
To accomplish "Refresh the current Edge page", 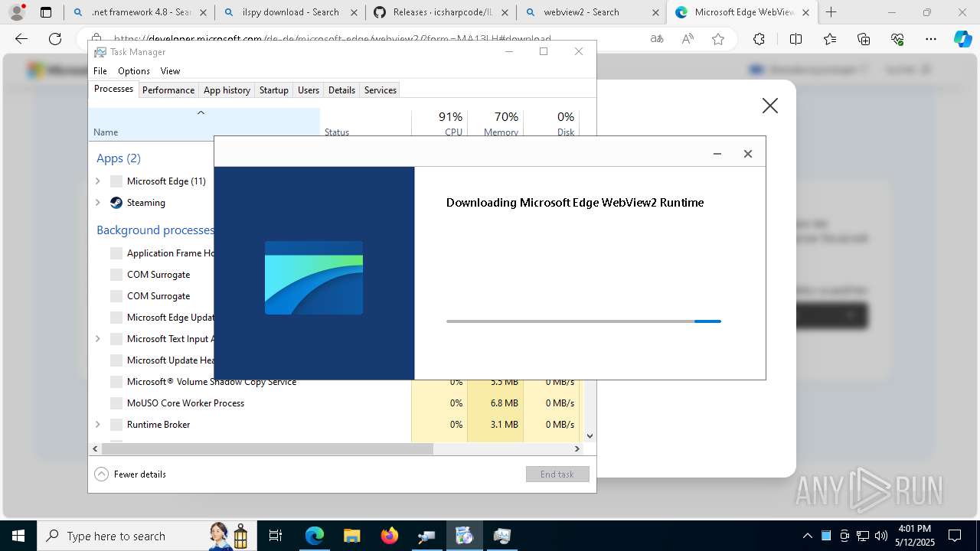I will pyautogui.click(x=55, y=39).
